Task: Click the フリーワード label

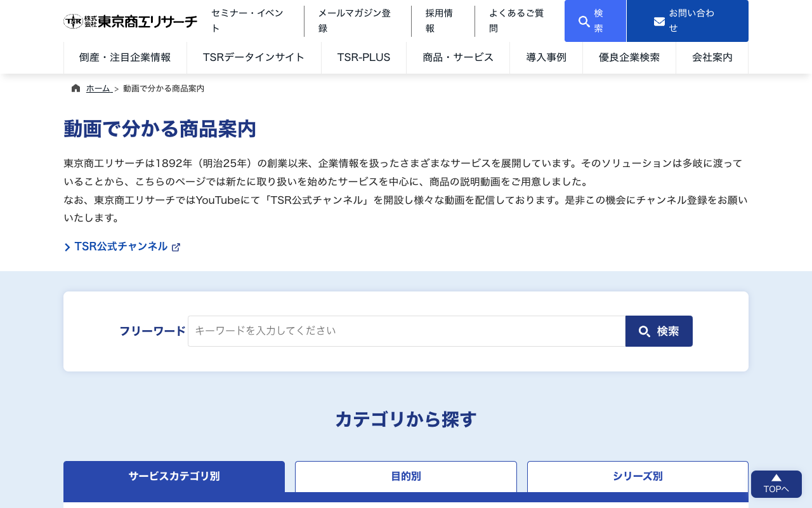Action: point(152,331)
